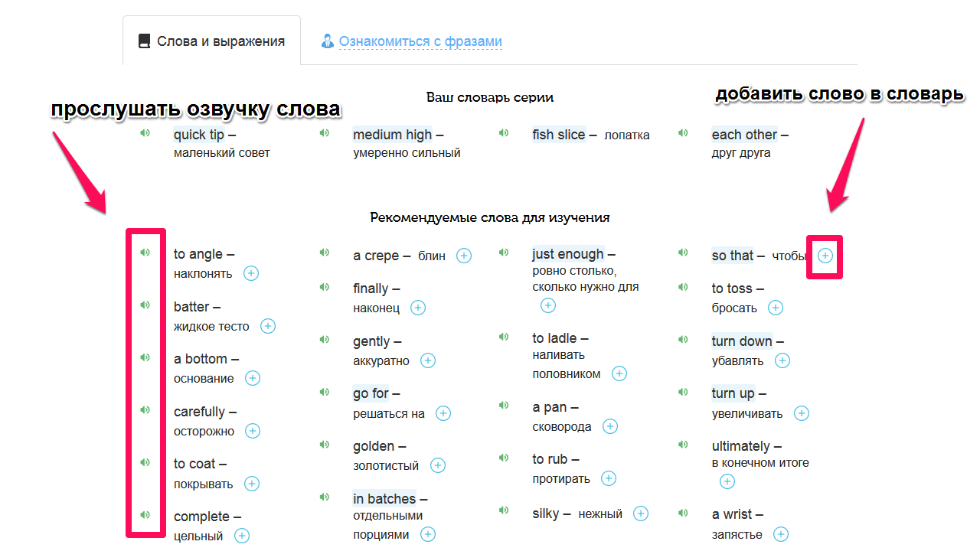The image size is (980, 551).
Task: Add 'gently' to the dictionary
Action: [x=428, y=360]
